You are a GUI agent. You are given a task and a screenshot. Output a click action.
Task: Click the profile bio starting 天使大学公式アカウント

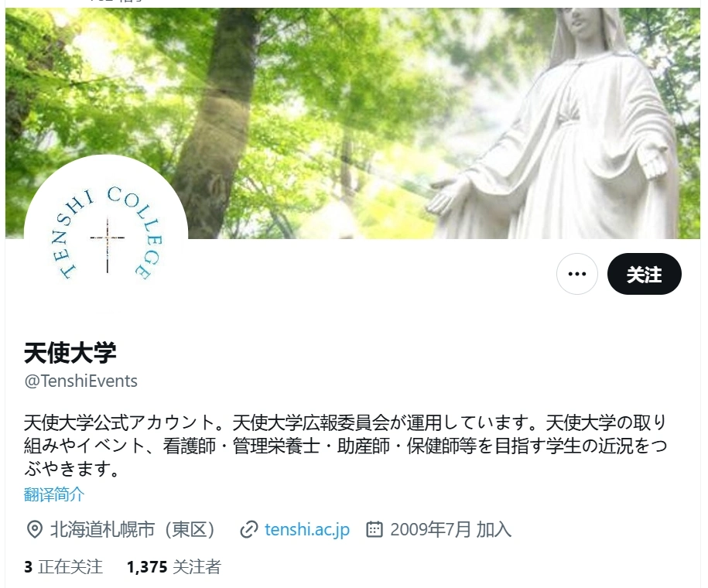[x=345, y=446]
